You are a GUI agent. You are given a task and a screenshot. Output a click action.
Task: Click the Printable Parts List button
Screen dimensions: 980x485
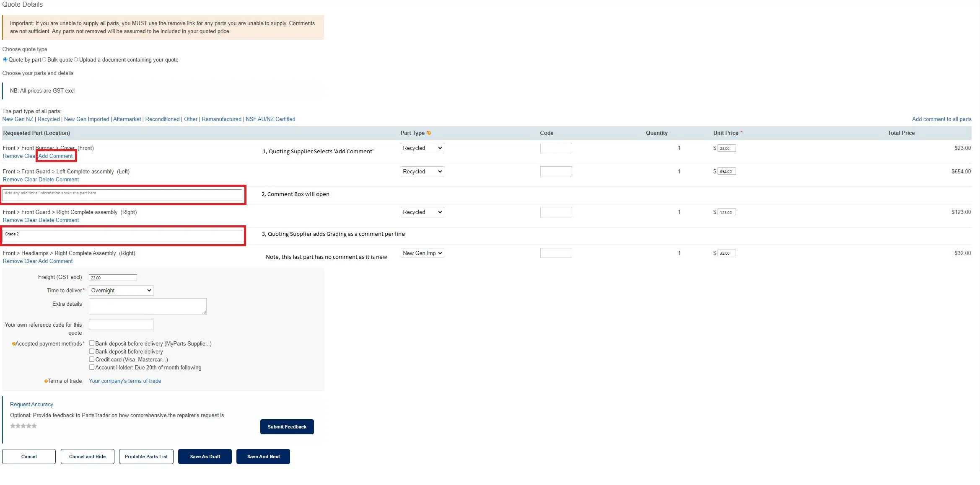146,457
